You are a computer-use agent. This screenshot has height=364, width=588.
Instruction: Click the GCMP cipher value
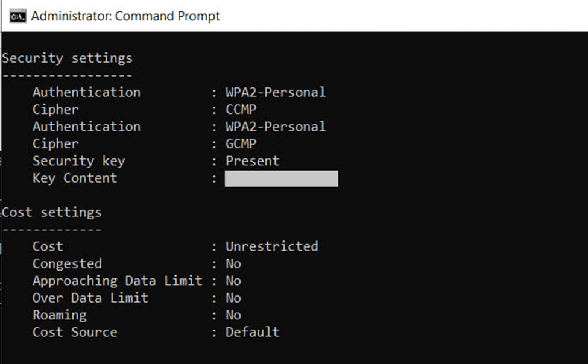point(241,143)
